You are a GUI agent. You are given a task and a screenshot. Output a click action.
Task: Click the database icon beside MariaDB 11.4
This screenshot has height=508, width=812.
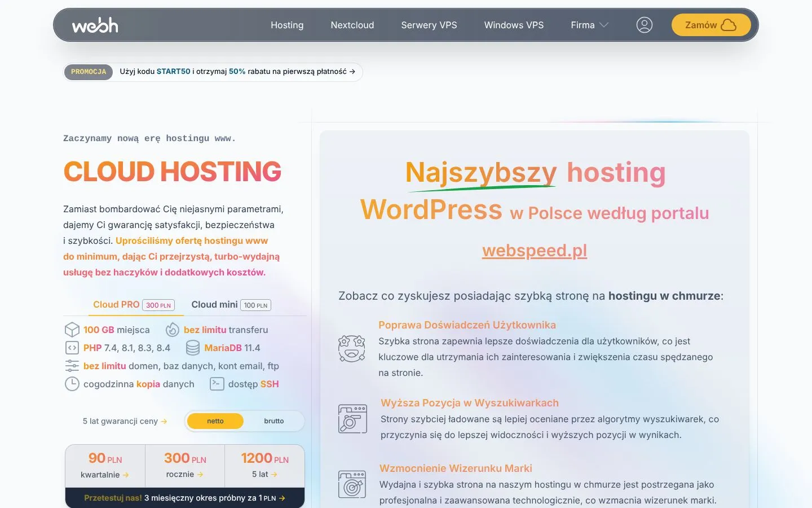point(193,348)
